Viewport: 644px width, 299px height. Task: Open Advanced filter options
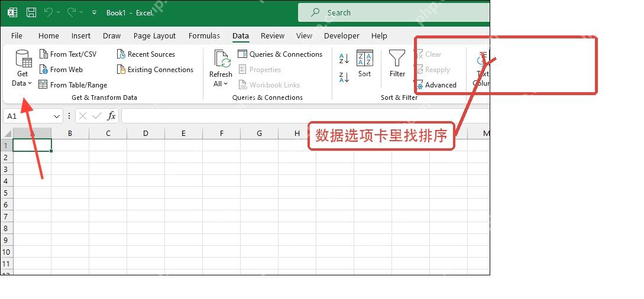[435, 85]
